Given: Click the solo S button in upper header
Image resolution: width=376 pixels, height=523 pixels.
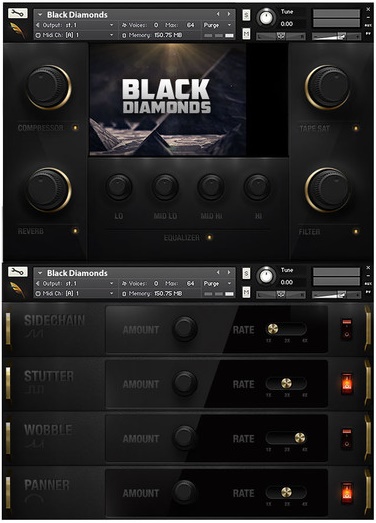Looking at the screenshot, I should 246,15.
